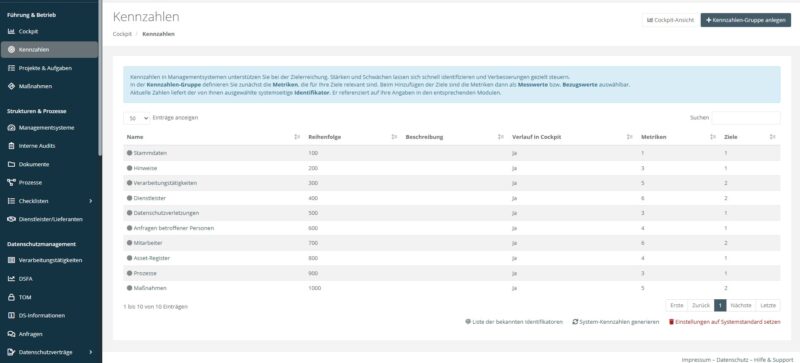The image size is (800, 363).
Task: Click the Datenschutzverträge document icon
Action: click(x=11, y=352)
